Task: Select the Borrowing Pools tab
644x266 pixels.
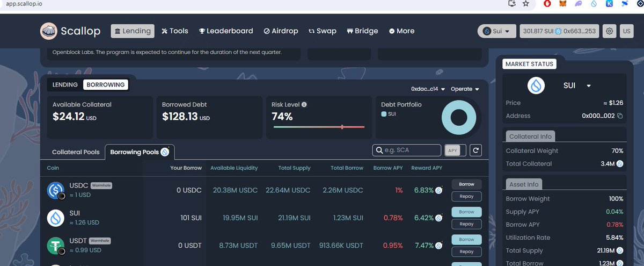Action: click(x=140, y=152)
